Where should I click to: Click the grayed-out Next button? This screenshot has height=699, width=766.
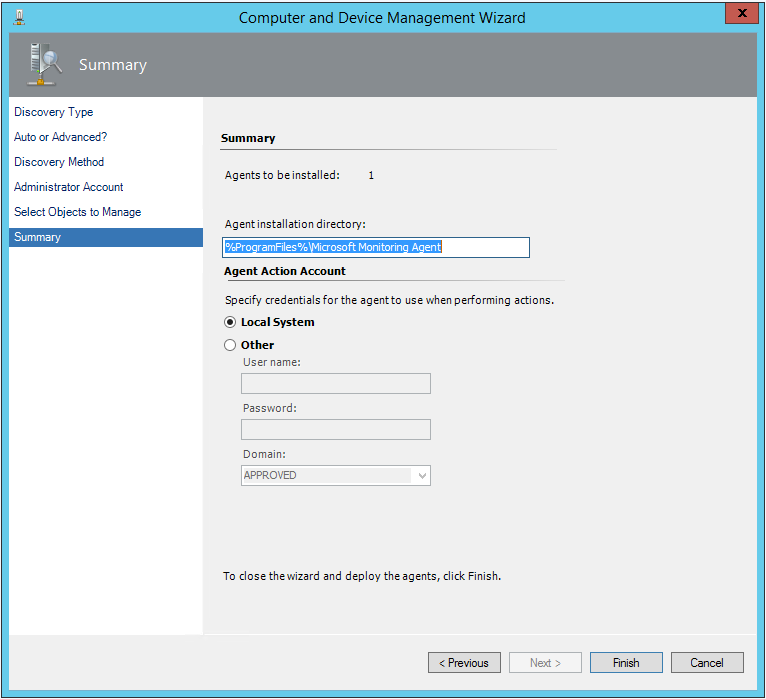(545, 663)
